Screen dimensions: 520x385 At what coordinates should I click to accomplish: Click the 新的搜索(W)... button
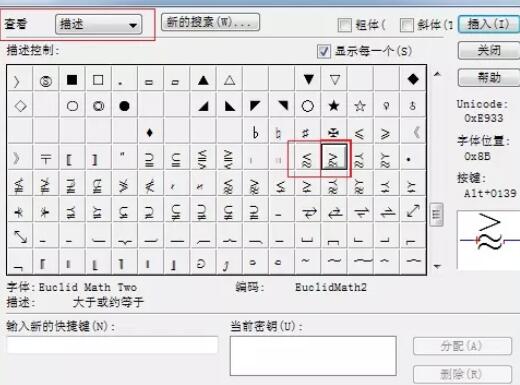pos(210,23)
